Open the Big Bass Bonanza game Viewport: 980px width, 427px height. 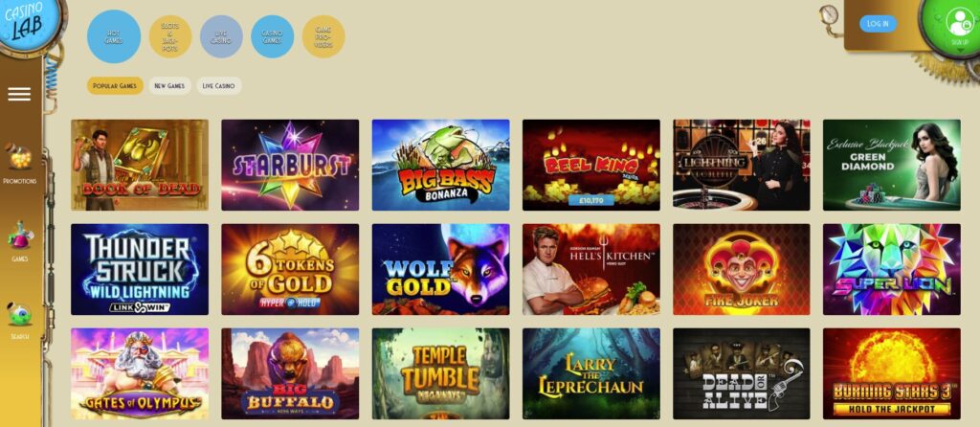click(x=440, y=165)
